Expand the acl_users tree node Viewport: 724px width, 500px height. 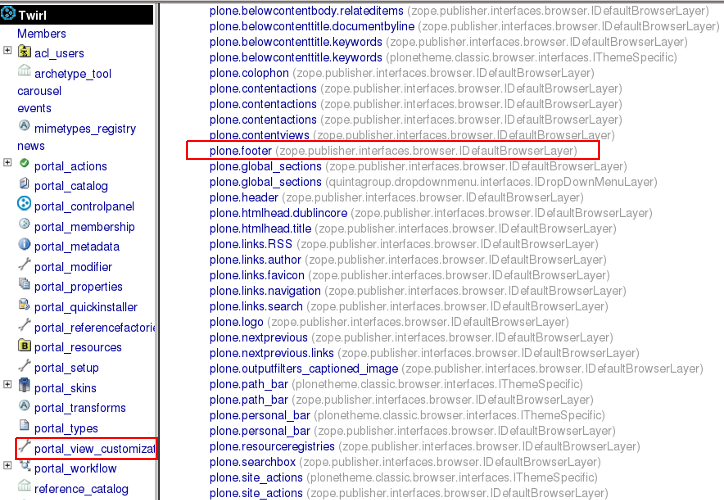click(7, 50)
